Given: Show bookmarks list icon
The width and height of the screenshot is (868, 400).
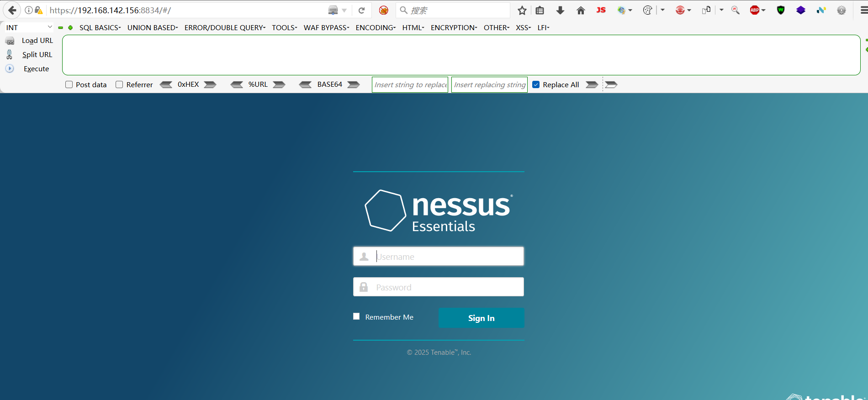Looking at the screenshot, I should (x=540, y=10).
